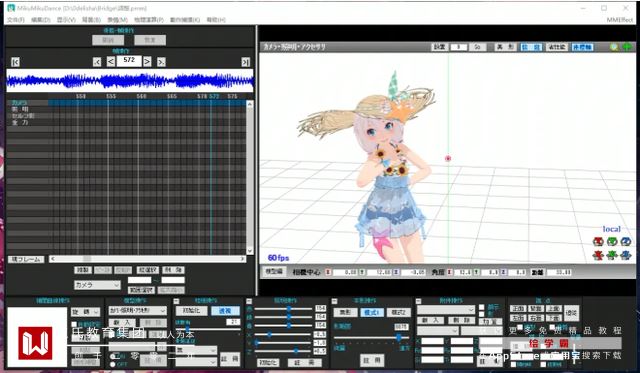This screenshot has height=373, width=640.
Task: Click the local coordinate label in viewport
Action: pos(611,229)
